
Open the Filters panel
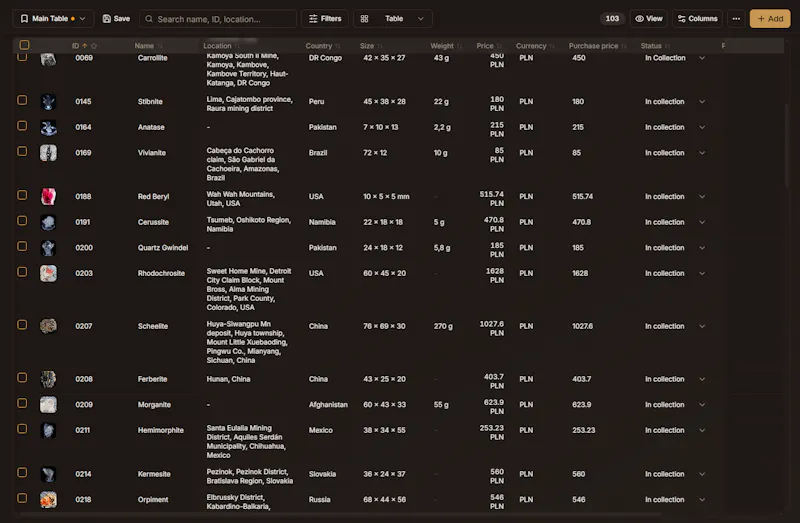click(x=325, y=19)
